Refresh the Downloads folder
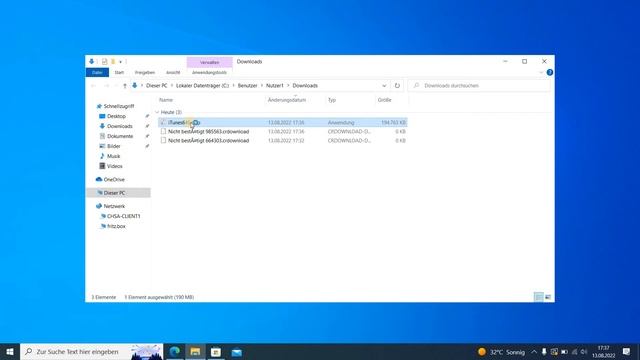 tap(397, 86)
